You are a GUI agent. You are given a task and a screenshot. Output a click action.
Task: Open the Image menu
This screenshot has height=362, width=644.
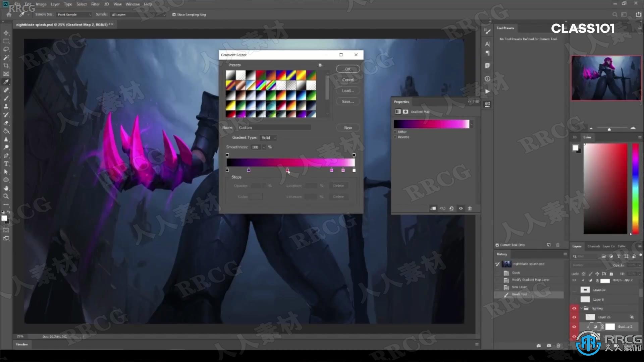point(41,4)
